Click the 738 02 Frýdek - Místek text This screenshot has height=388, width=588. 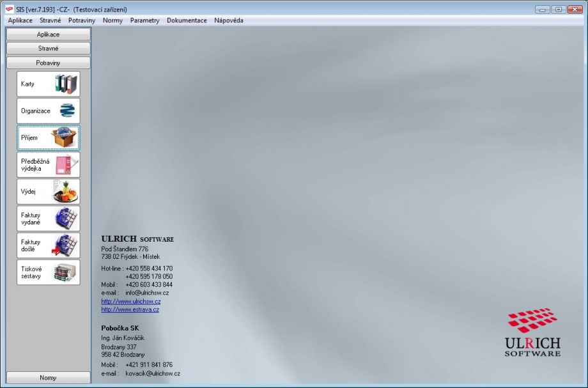pyautogui.click(x=130, y=257)
